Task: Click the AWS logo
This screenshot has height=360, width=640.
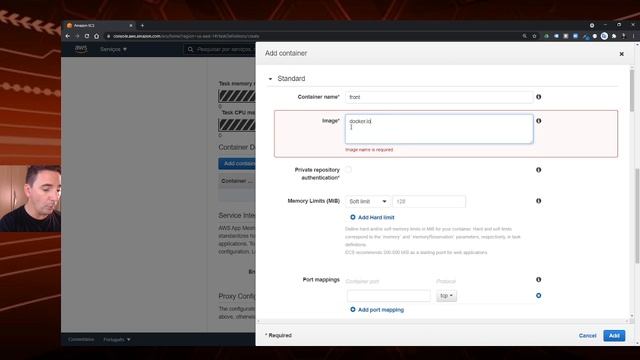Action: (x=81, y=49)
